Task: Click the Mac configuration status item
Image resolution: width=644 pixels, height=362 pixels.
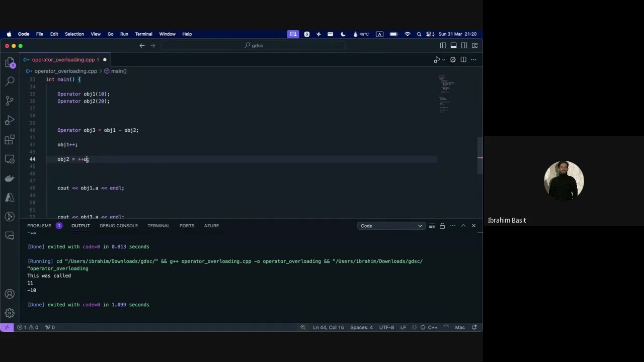Action: [460, 327]
